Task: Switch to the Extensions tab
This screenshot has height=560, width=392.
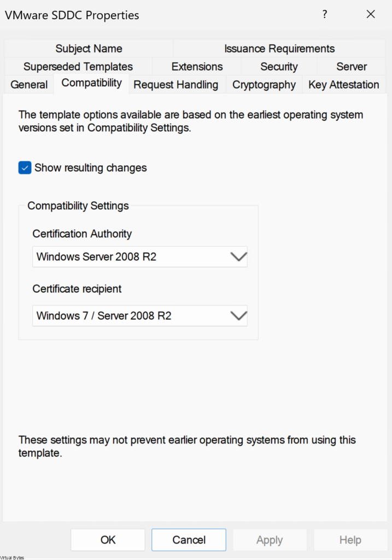Action: (197, 67)
